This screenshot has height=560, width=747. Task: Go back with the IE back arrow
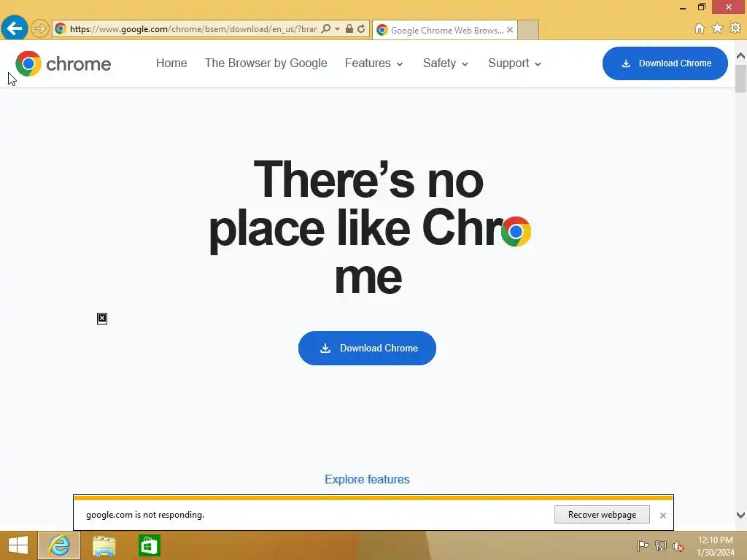coord(15,28)
